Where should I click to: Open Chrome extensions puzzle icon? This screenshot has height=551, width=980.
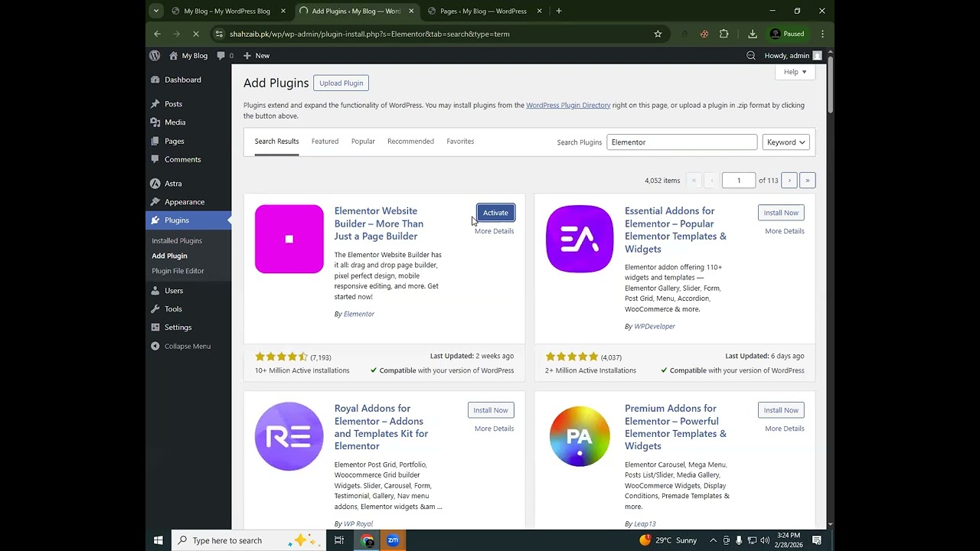(724, 34)
